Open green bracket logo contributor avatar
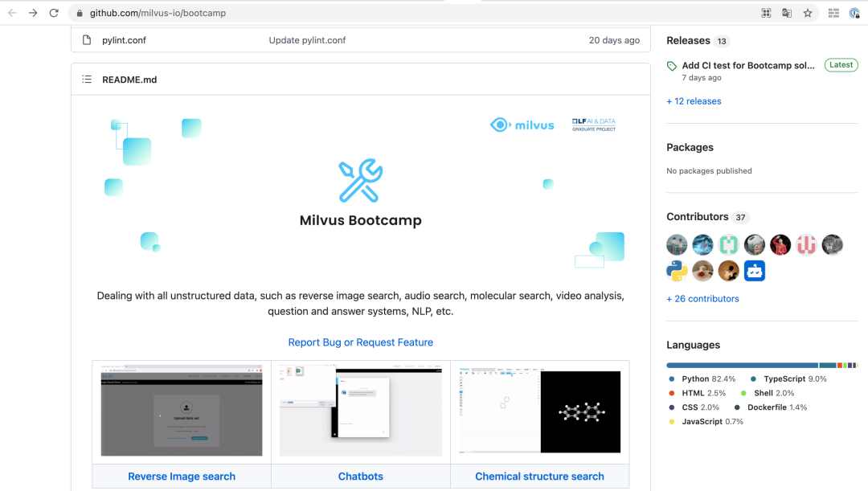Screen dimensions: 868x491 [x=728, y=244]
